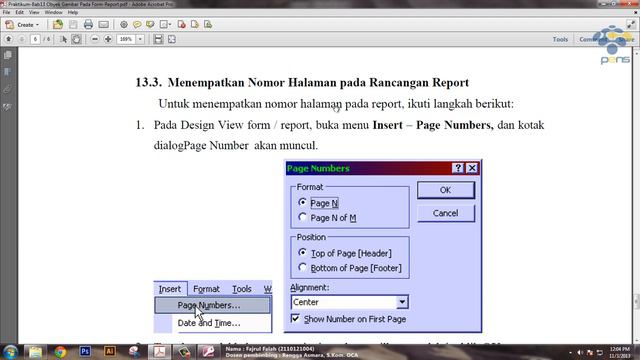
Task: Launch Google Chrome from taskbar
Action: click(x=60, y=352)
